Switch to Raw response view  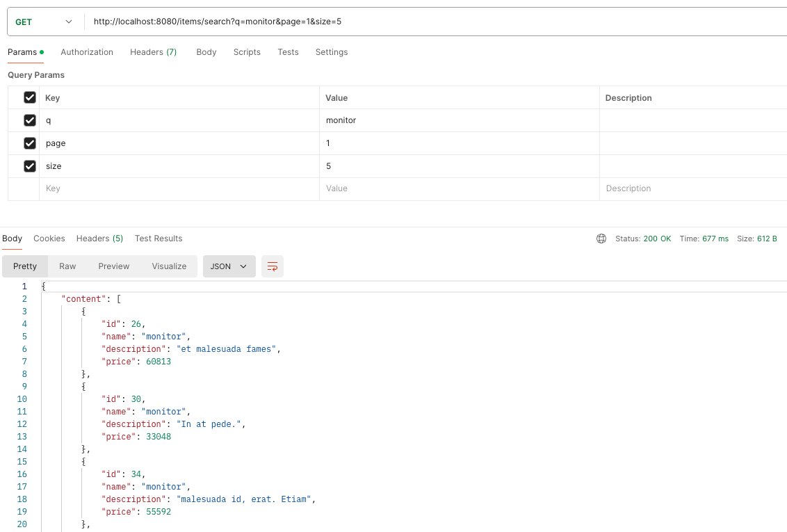coord(67,266)
